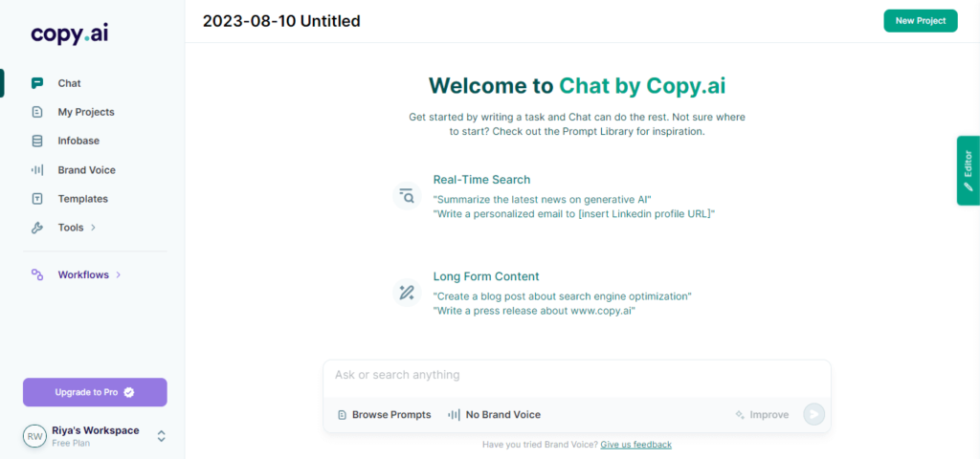The image size is (980, 459).
Task: Click the Infobase database icon
Action: pos(37,142)
